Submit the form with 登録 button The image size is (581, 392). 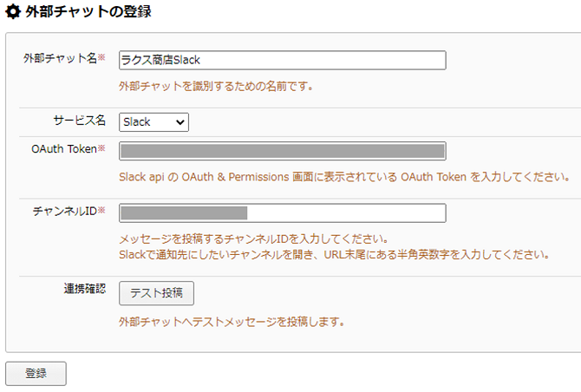coord(36,373)
